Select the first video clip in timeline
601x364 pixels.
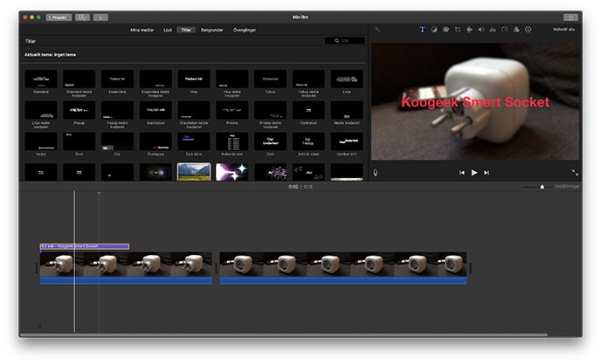click(126, 268)
